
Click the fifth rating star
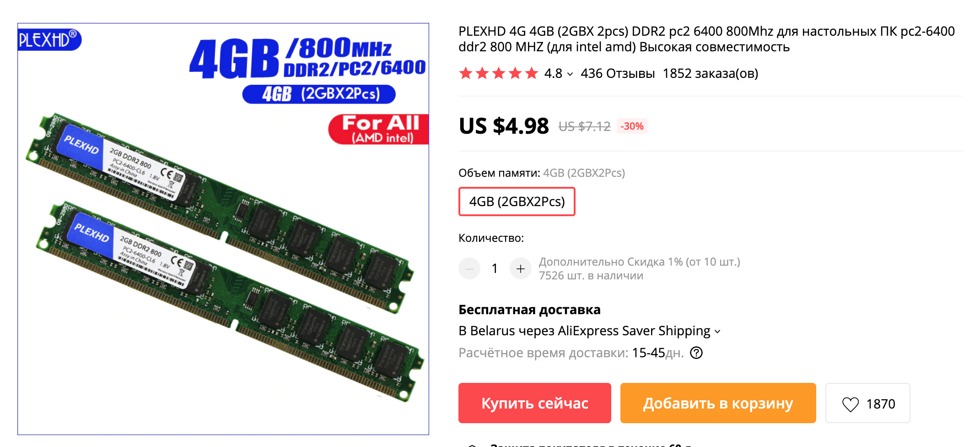pos(532,73)
